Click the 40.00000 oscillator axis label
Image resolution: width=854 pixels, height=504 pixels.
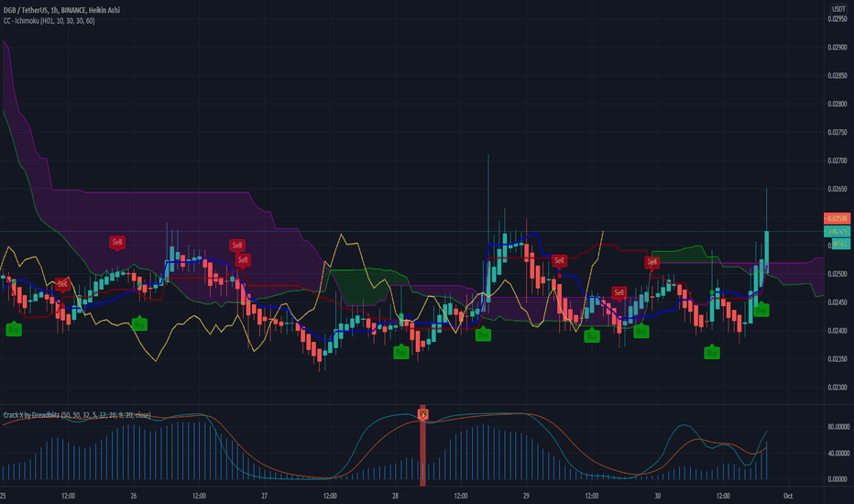coord(838,454)
